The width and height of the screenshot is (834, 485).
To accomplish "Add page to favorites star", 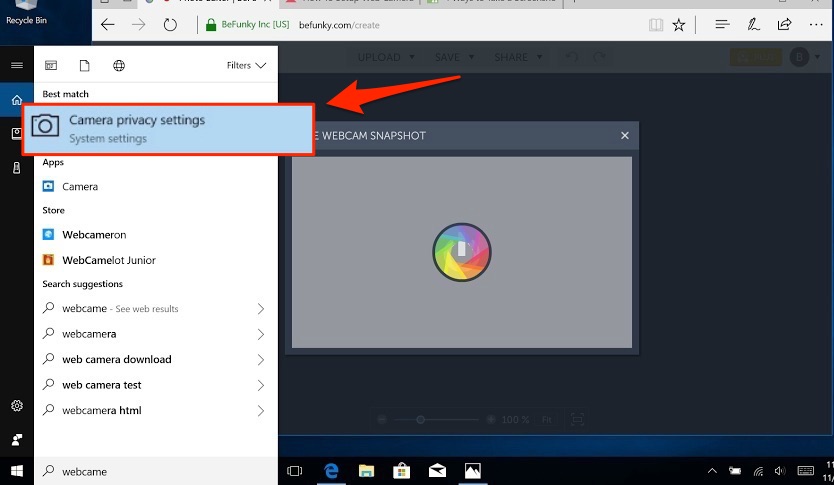I will coord(679,24).
